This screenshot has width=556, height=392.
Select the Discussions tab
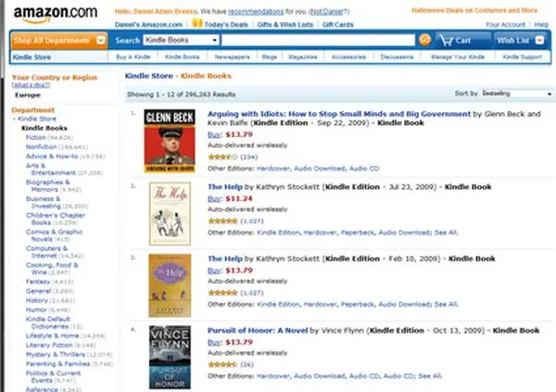point(397,57)
